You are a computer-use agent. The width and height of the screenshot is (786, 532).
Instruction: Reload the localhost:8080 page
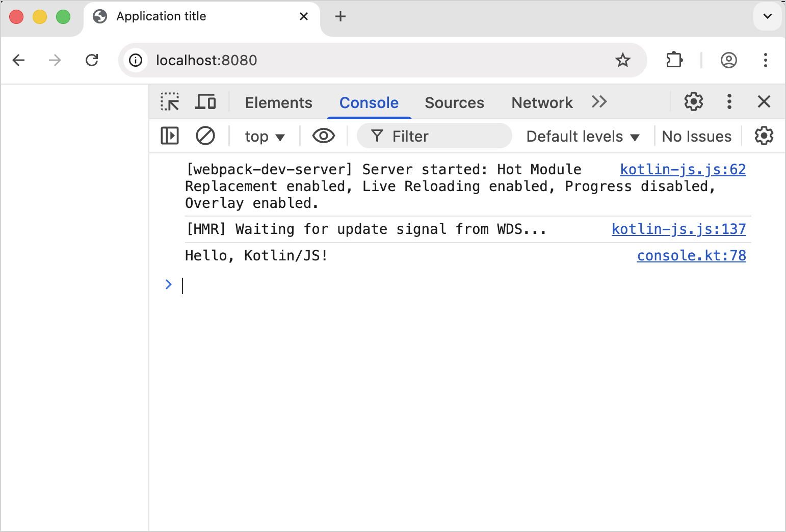[92, 60]
